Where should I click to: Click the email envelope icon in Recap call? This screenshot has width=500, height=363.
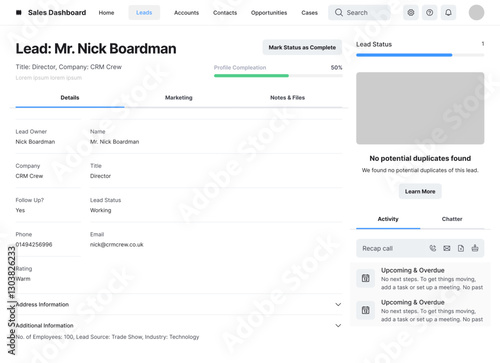point(447,248)
